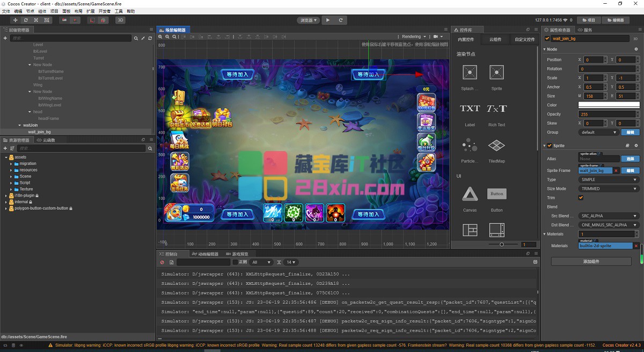Collapse the assets root folder
The width and height of the screenshot is (644, 352).
pyautogui.click(x=5, y=157)
